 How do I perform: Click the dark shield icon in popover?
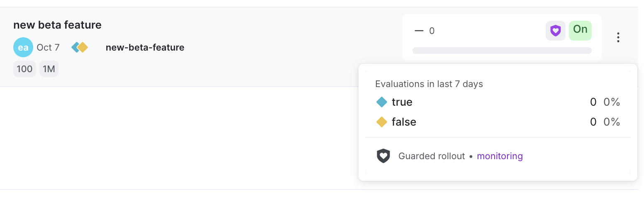pos(383,156)
